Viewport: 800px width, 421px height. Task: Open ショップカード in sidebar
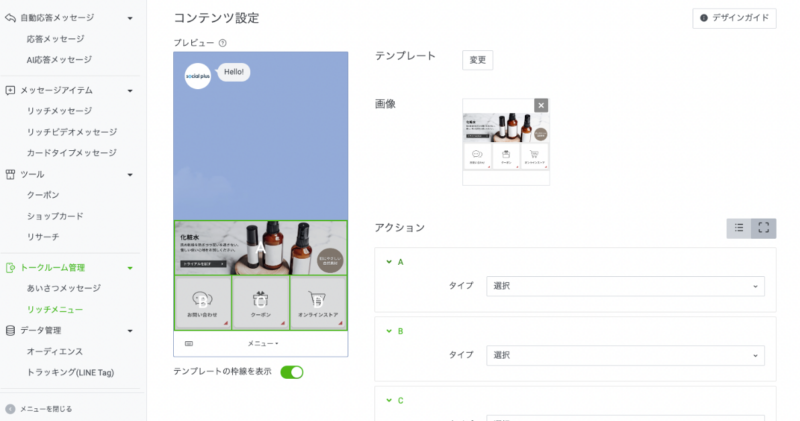coord(55,216)
